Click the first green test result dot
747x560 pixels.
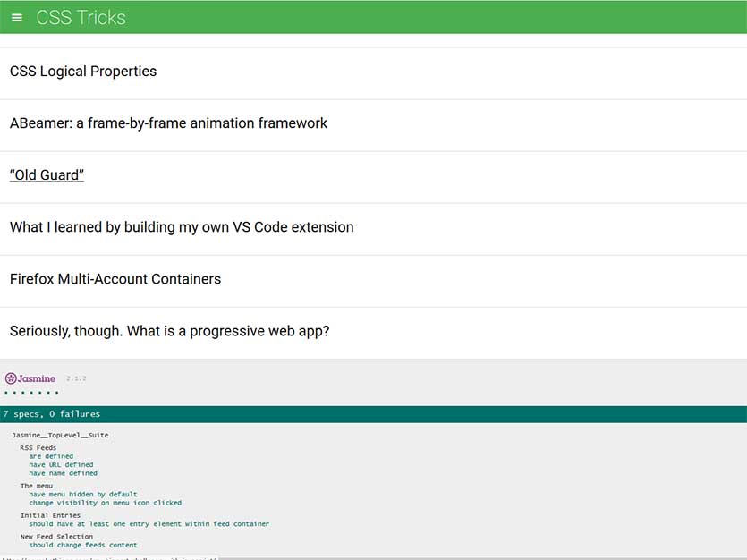point(6,391)
